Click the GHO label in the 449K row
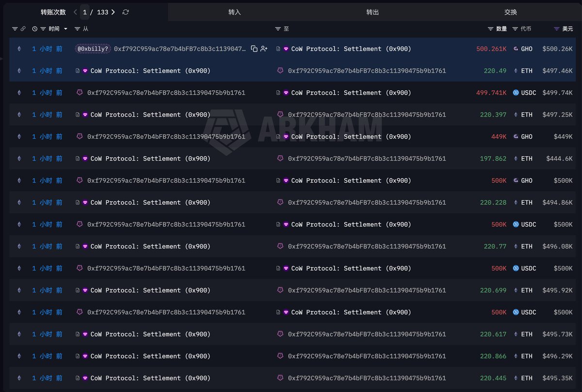This screenshot has height=392, width=582. (527, 137)
